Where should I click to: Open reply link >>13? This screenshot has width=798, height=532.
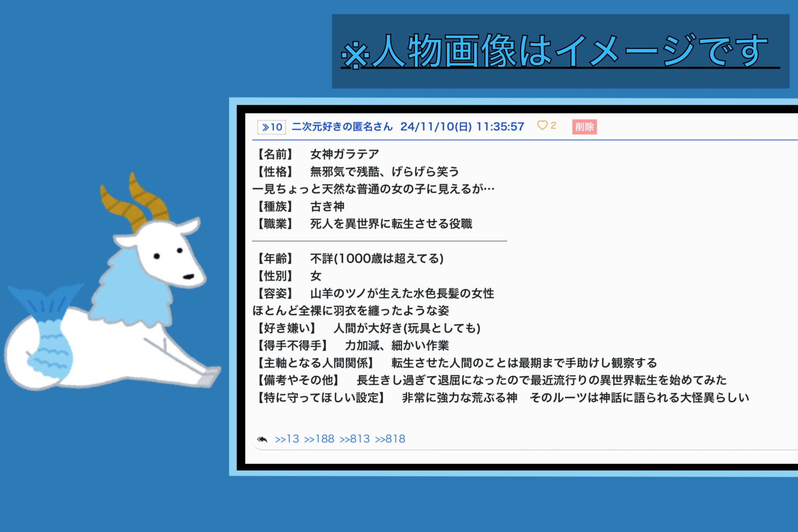click(287, 439)
